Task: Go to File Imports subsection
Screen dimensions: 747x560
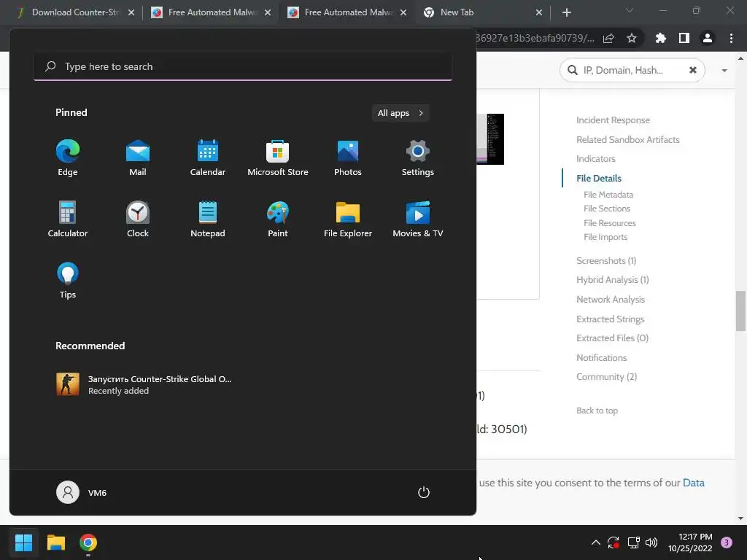Action: point(605,237)
